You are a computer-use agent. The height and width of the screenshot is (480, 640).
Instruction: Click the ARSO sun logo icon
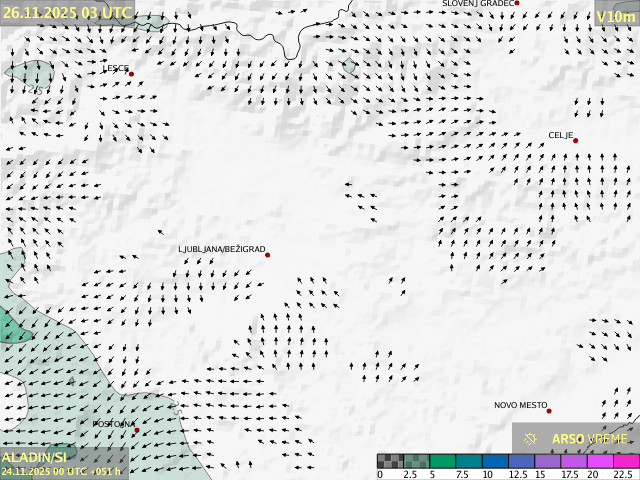[x=531, y=438]
